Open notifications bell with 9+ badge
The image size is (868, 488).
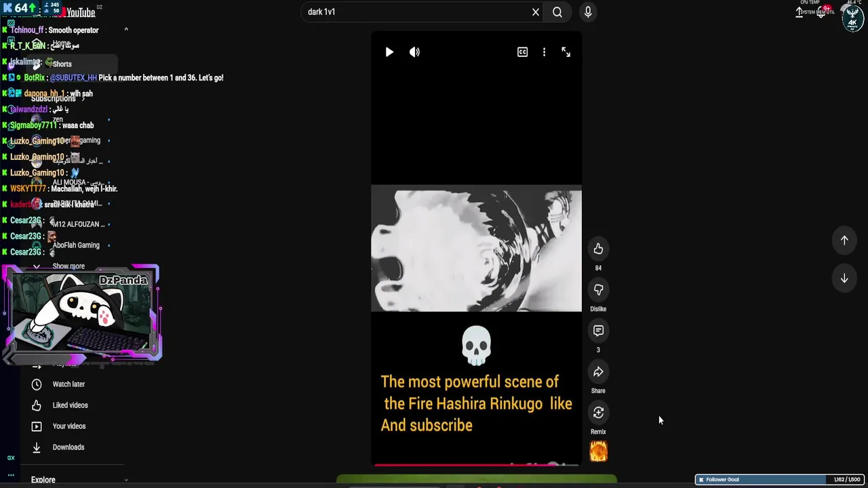(822, 12)
